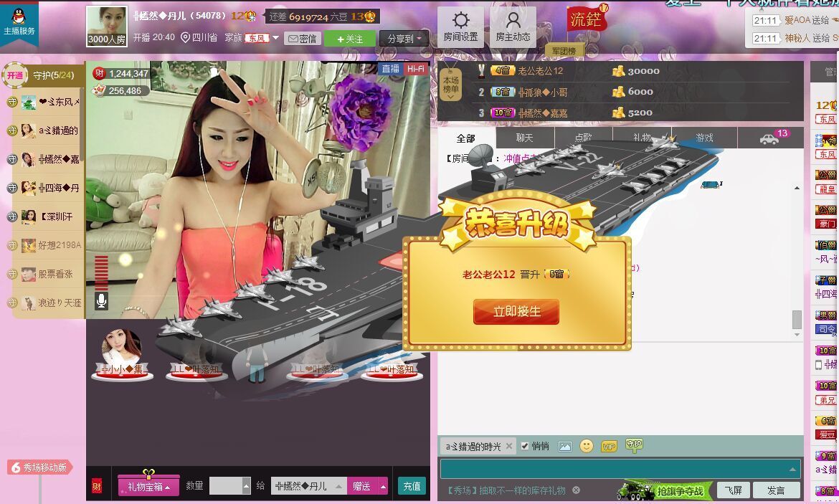Click the 抢旗争夺战 tank banner
Image resolution: width=839 pixels, height=504 pixels.
665,490
